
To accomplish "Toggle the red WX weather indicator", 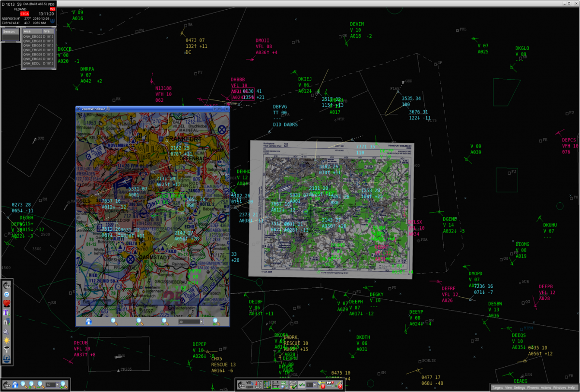I will (53, 9).
